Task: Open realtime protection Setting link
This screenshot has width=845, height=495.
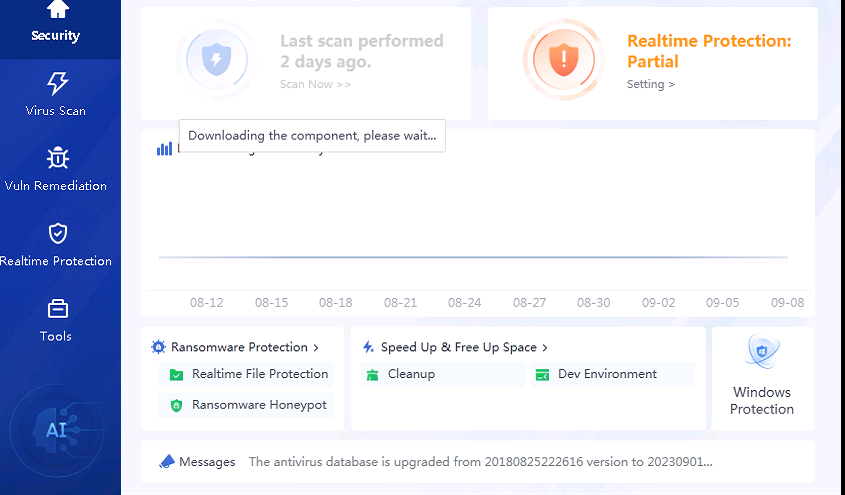Action: 650,84
